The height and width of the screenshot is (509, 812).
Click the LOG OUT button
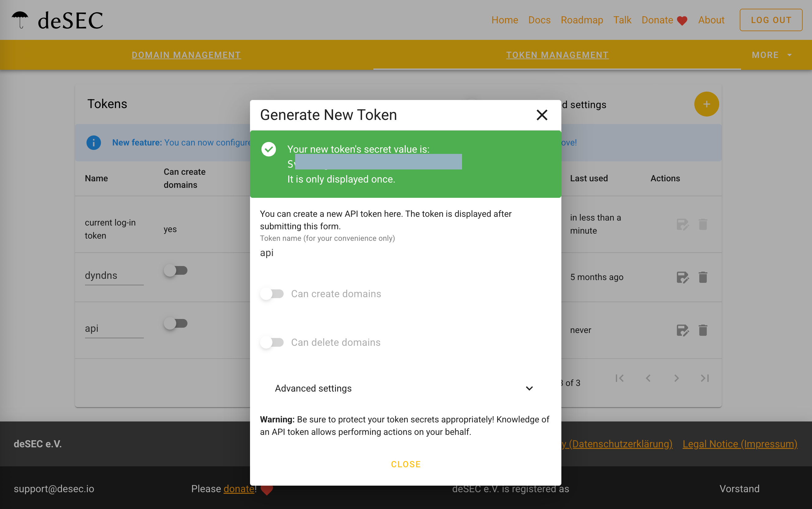click(x=771, y=20)
